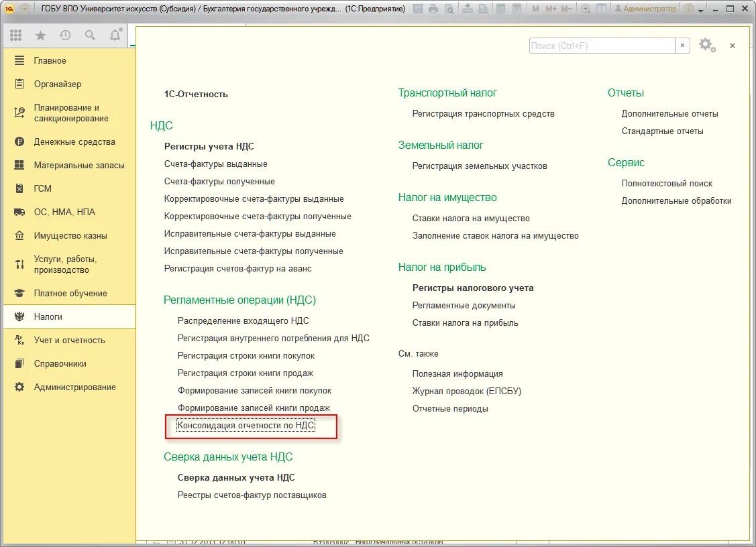Open the History clock icon
This screenshot has height=547, width=756.
(65, 35)
